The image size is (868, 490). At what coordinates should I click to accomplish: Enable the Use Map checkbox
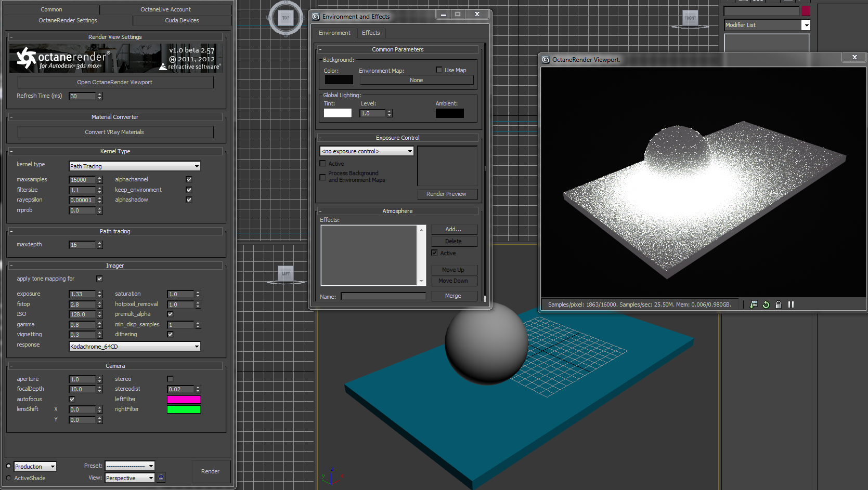(439, 70)
